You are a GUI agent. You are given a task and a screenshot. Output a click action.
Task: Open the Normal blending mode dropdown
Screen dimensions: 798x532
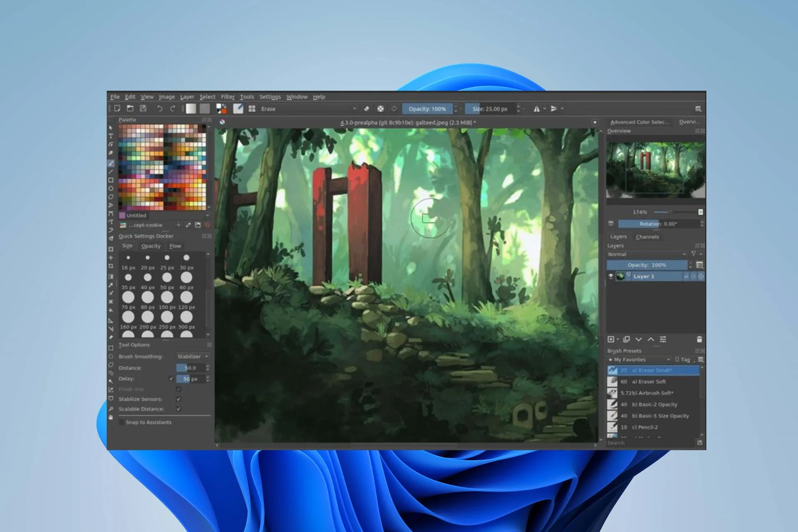point(647,254)
